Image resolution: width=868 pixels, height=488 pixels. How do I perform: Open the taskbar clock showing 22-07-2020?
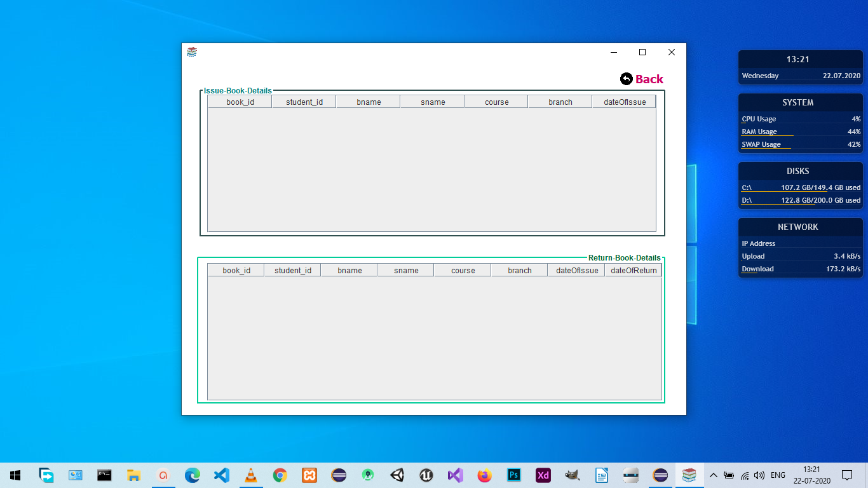[x=811, y=475]
